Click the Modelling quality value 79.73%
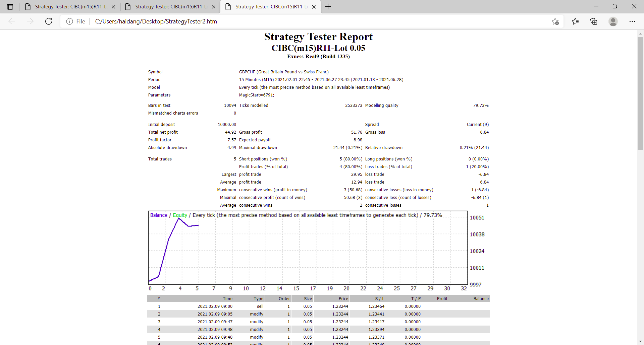 tap(481, 106)
